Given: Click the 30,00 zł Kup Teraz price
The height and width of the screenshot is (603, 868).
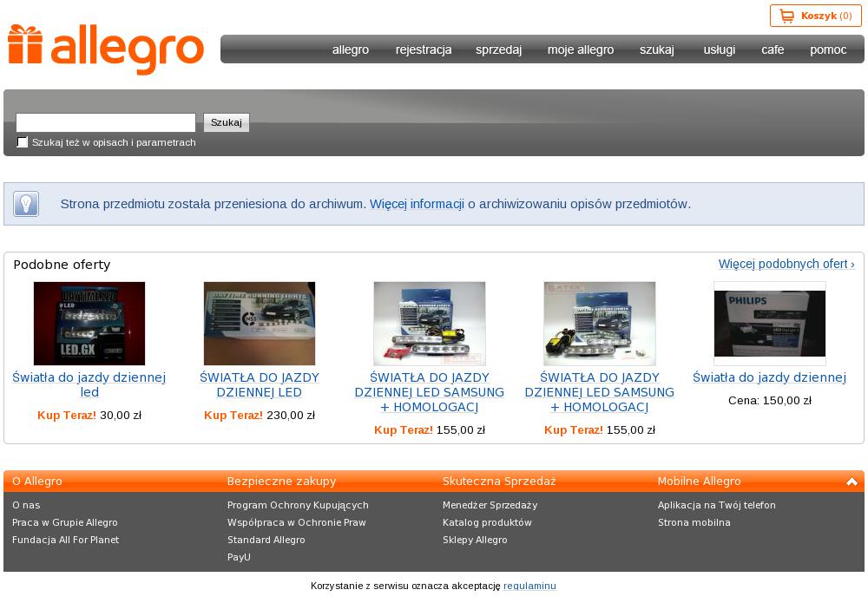Looking at the screenshot, I should (x=89, y=415).
